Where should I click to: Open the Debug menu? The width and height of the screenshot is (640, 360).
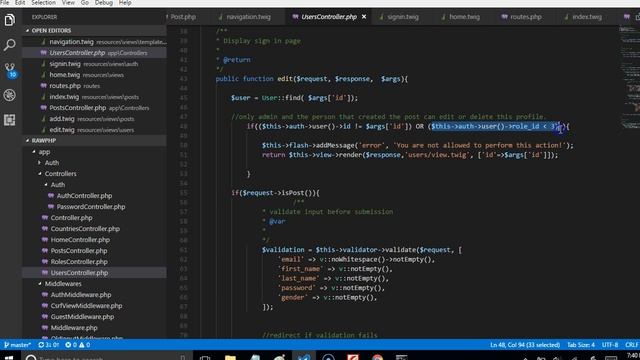click(104, 3)
